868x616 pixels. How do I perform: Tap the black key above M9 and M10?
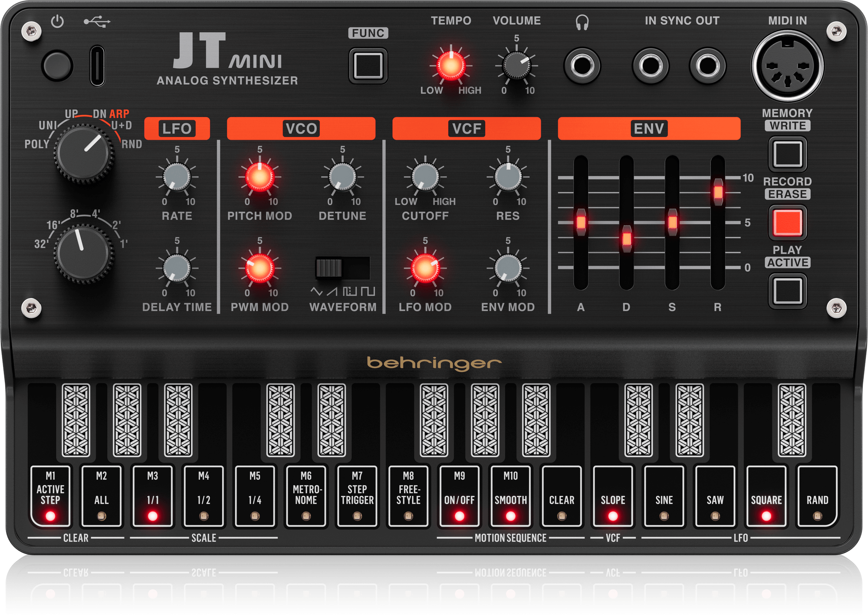485,420
